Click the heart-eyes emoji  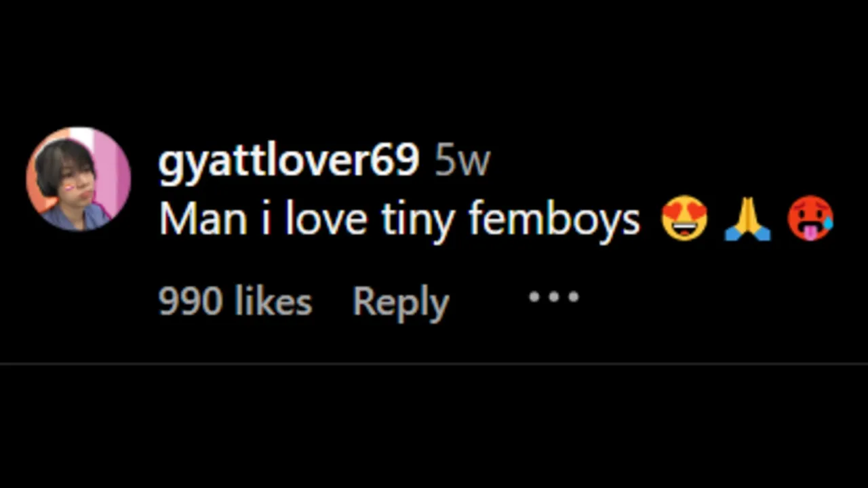684,219
